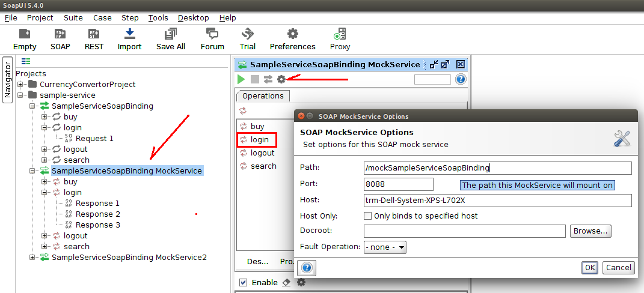Expand the CurrencyConvertorProject tree node
This screenshot has width=644, height=293.
20,85
